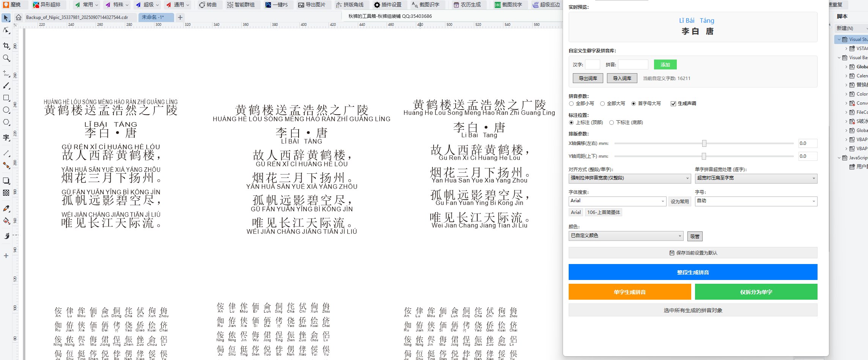Select the Freehand curve tool

click(x=6, y=73)
